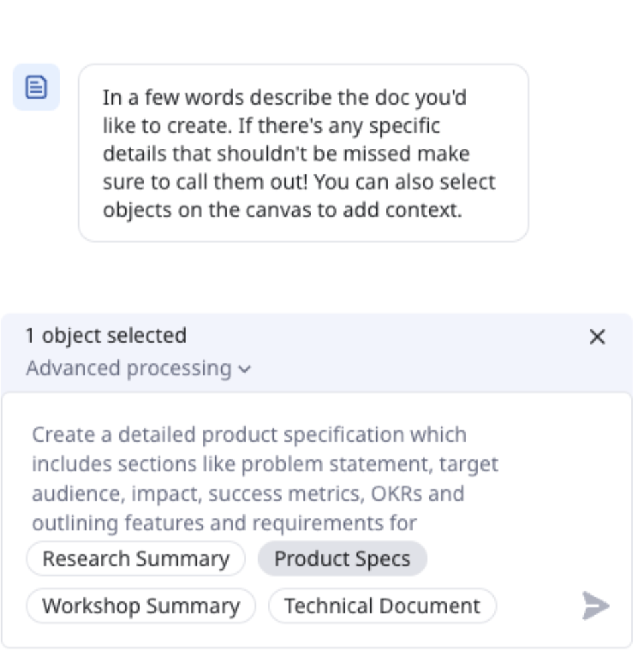
Task: Dismiss the selected object with the X icon
Action: [597, 337]
